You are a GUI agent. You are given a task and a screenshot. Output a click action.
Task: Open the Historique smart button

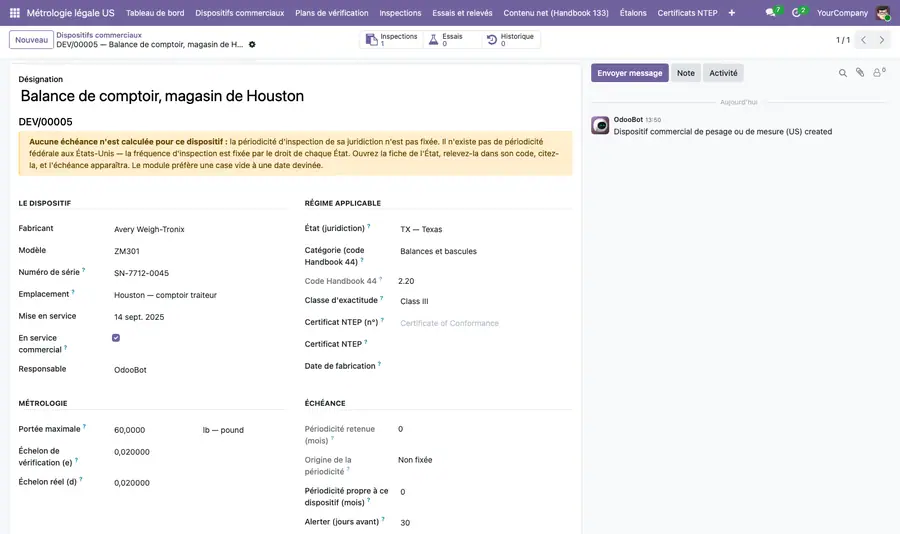[x=510, y=40]
